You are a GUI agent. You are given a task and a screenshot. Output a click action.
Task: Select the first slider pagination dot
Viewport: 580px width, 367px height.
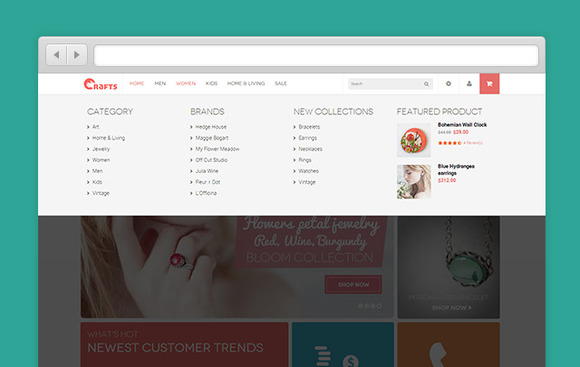click(x=360, y=306)
